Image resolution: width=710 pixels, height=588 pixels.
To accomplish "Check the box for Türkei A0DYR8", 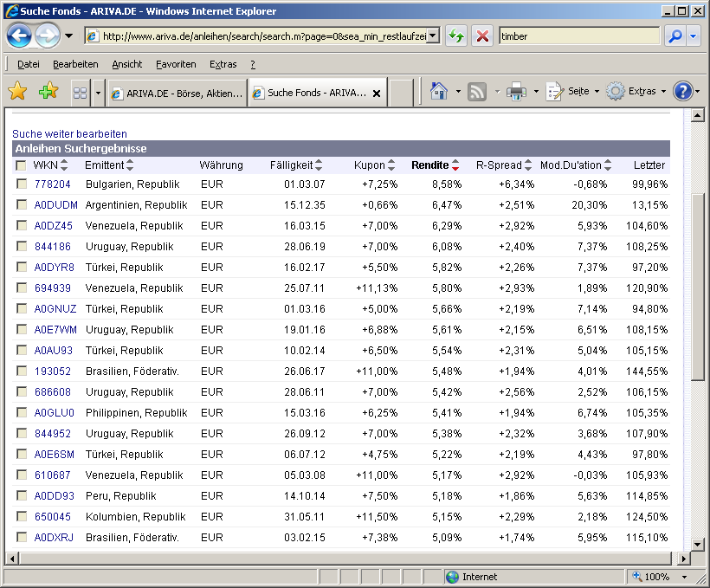I will point(22,267).
